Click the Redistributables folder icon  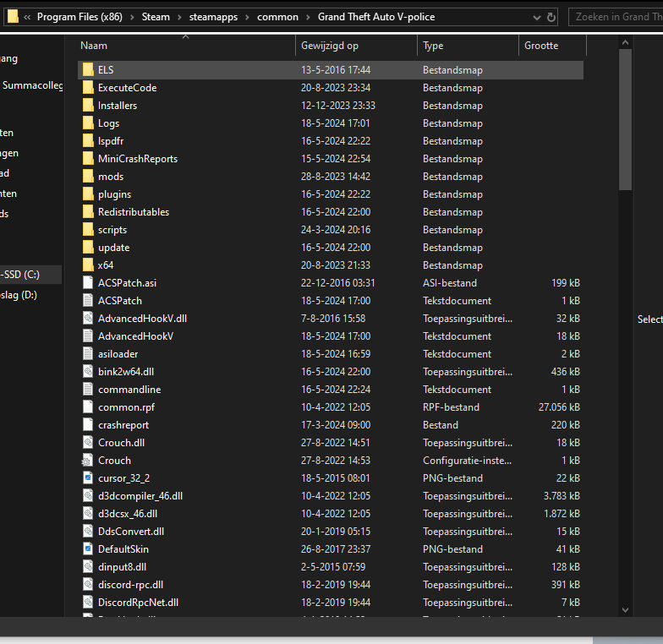(x=88, y=211)
